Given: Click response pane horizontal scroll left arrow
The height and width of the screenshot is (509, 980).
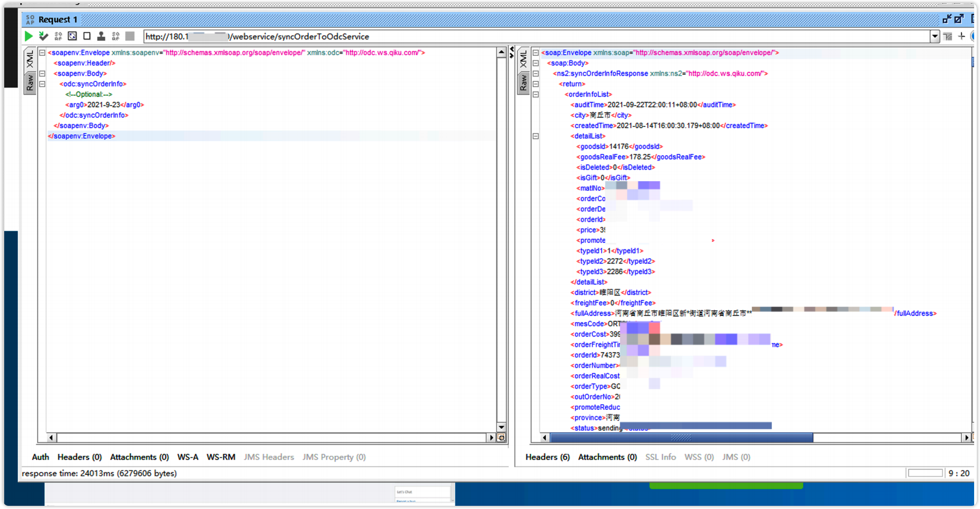Looking at the screenshot, I should (x=545, y=438).
